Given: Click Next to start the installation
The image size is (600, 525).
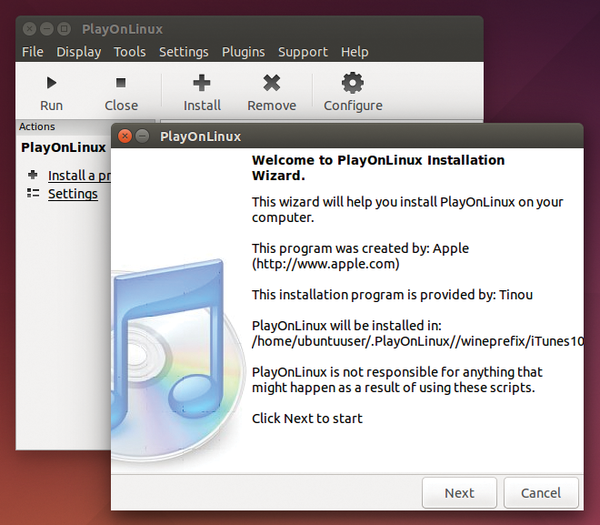Looking at the screenshot, I should coord(459,493).
